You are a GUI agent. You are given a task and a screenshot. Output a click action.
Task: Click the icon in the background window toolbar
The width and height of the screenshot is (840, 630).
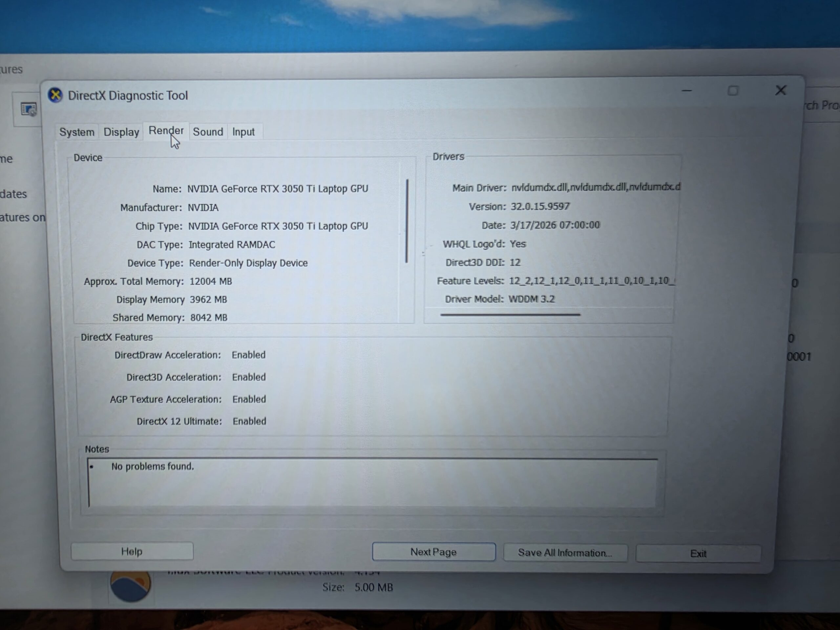click(29, 109)
